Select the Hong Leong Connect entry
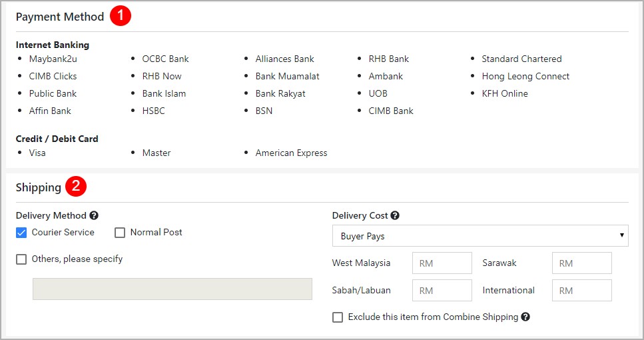Viewport: 644px width, 340px height. (525, 76)
